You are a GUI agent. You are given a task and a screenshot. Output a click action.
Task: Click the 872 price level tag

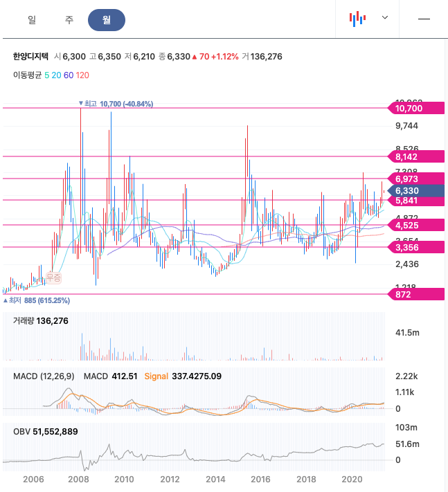416,295
